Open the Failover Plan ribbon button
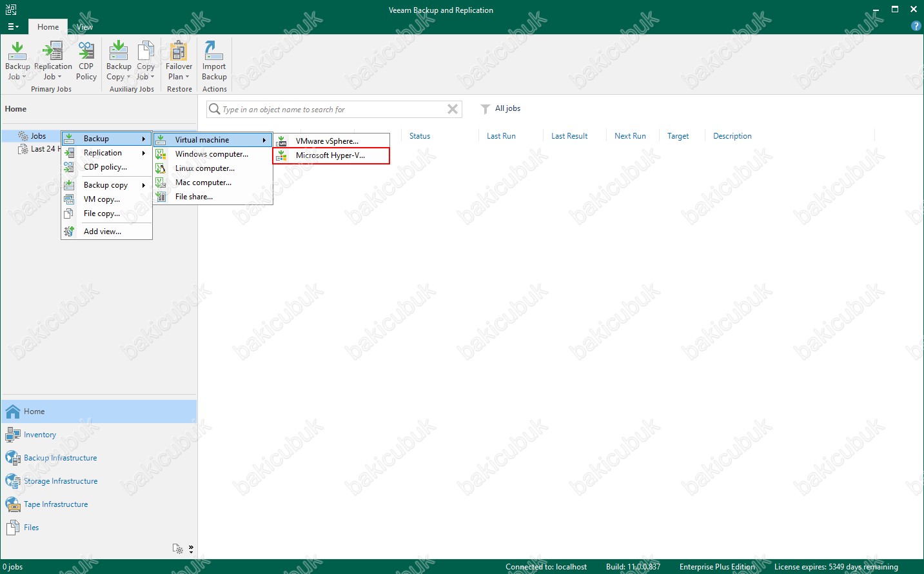924x574 pixels. pos(179,61)
